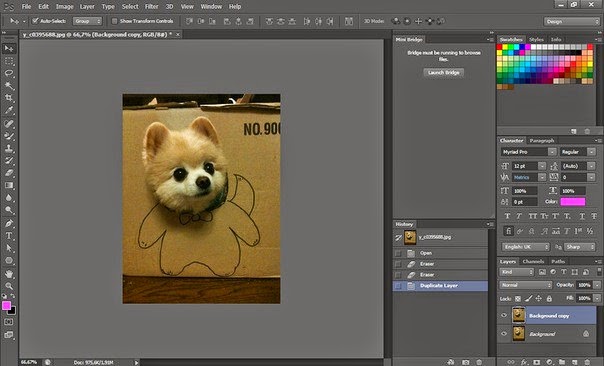Select the Gradient tool
The height and width of the screenshot is (366, 604).
click(x=9, y=185)
